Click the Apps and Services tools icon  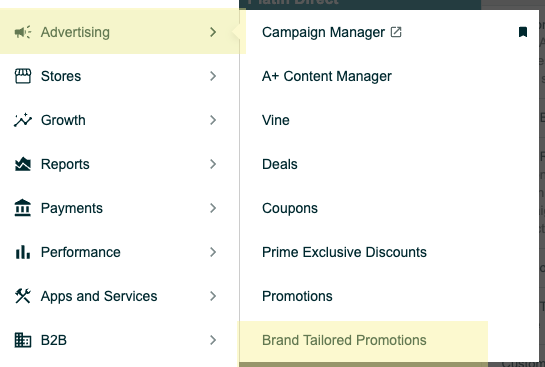[23, 296]
